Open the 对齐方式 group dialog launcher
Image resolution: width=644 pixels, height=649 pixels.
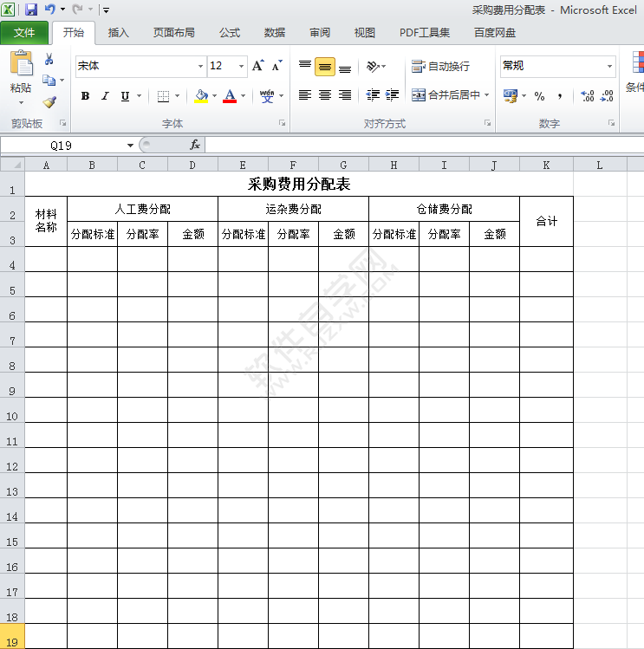487,123
